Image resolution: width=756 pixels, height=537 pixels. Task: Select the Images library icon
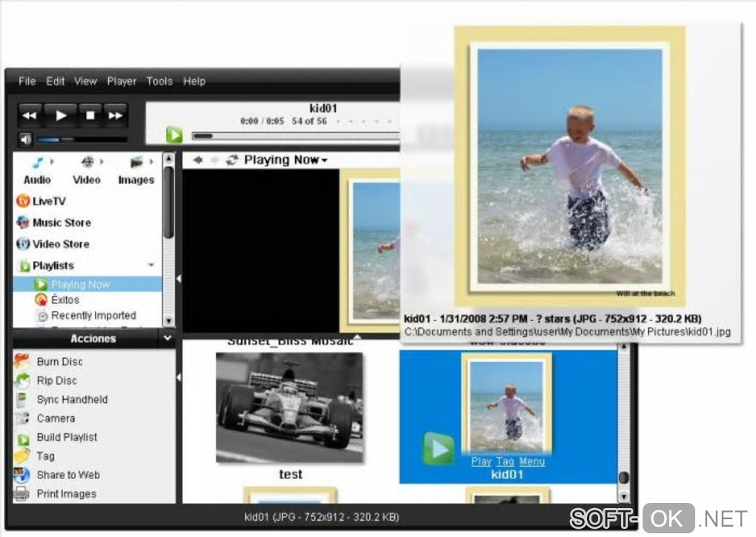(137, 162)
